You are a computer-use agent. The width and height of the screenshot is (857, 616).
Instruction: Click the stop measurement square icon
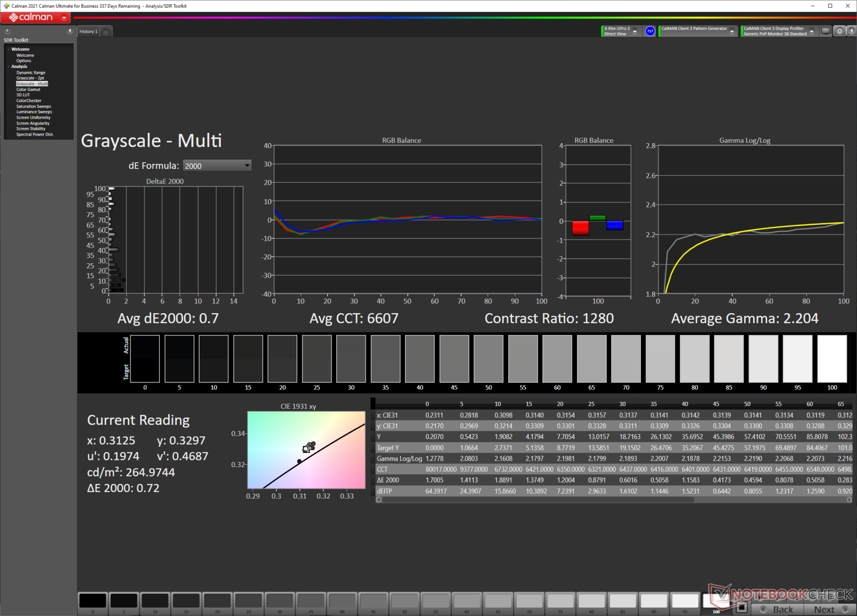click(741, 608)
